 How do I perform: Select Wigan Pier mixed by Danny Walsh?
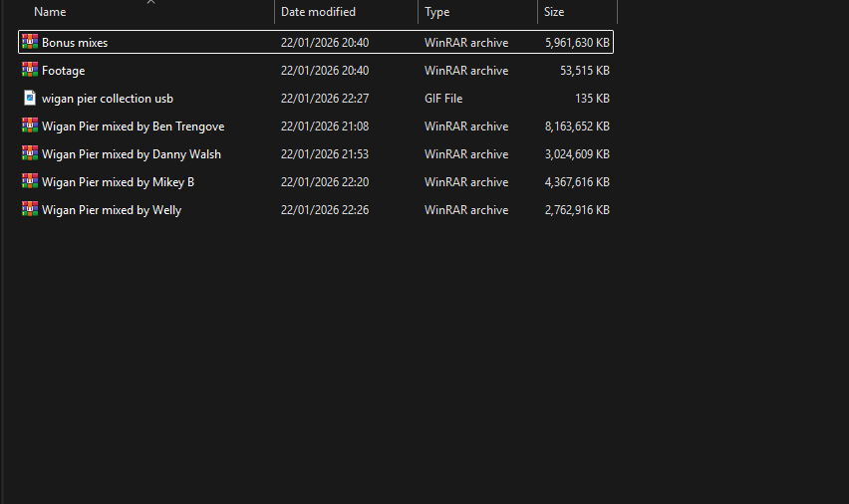point(132,154)
